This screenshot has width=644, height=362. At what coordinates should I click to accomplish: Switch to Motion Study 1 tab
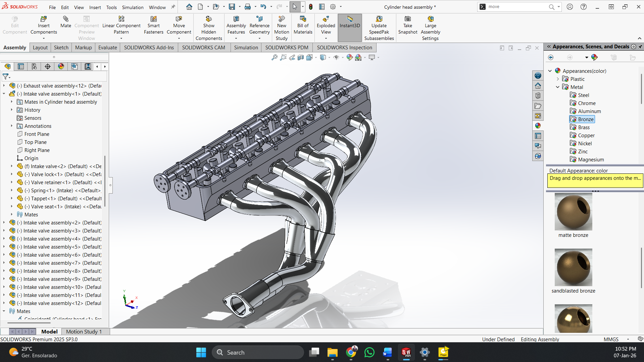(x=84, y=331)
